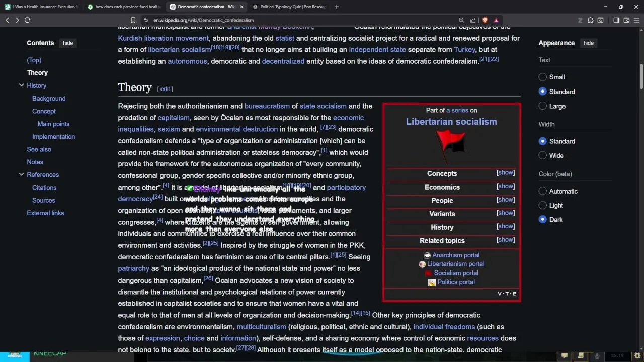
Task: Toggle the browser sidebar panel icon
Action: (616, 20)
